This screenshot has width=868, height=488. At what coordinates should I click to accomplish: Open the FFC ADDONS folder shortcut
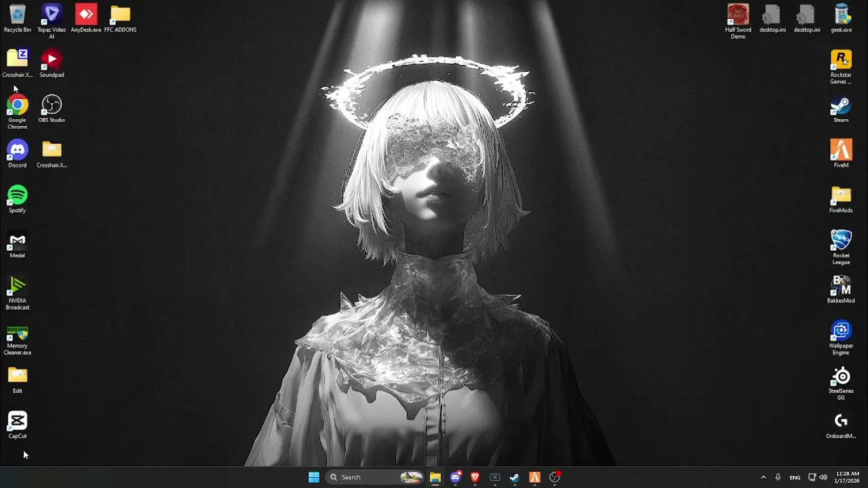pyautogui.click(x=120, y=19)
